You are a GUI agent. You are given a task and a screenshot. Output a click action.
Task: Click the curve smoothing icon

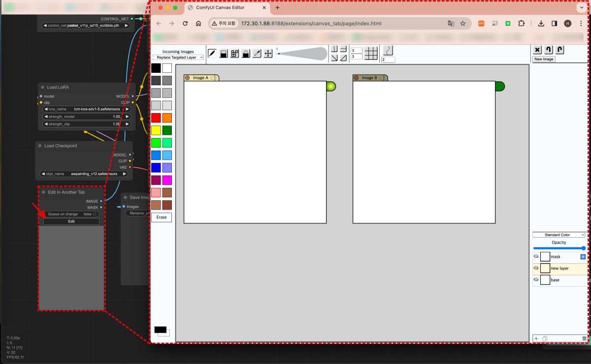pyautogui.click(x=388, y=50)
